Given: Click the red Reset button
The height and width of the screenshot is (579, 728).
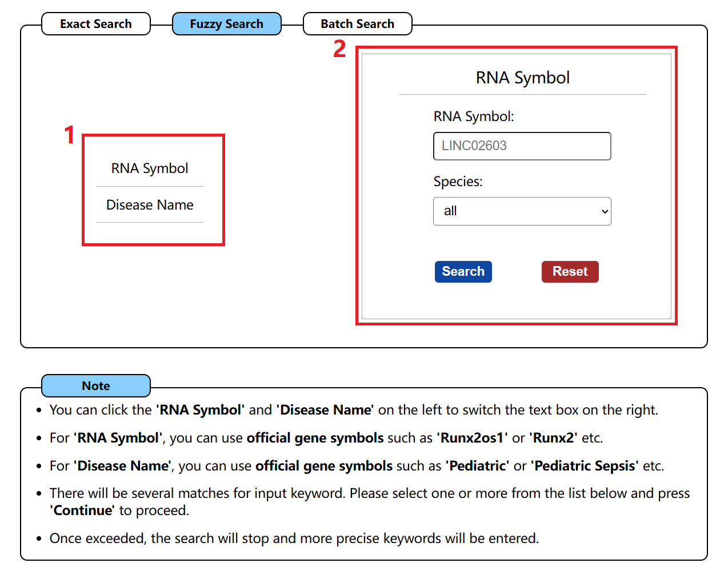Looking at the screenshot, I should [x=570, y=272].
